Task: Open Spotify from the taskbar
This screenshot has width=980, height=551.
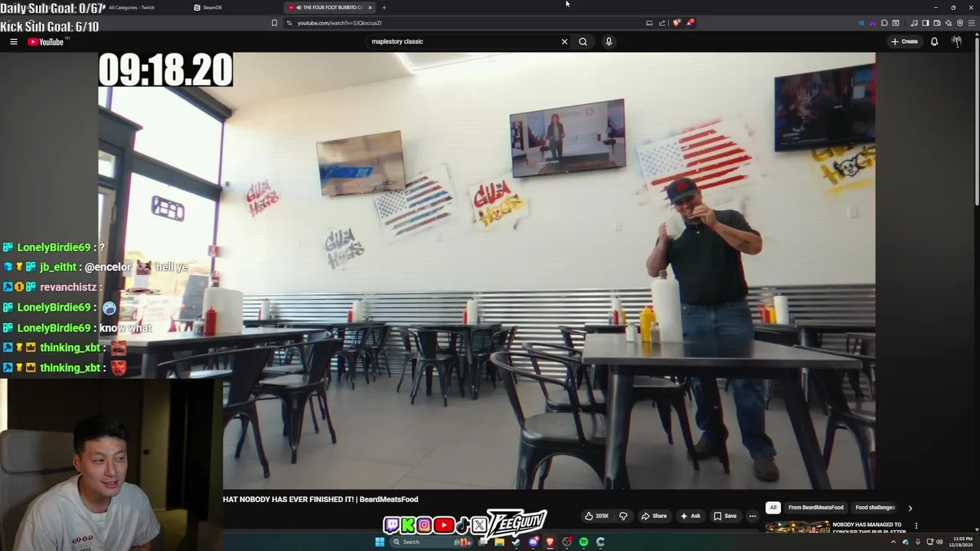Action: tap(583, 542)
